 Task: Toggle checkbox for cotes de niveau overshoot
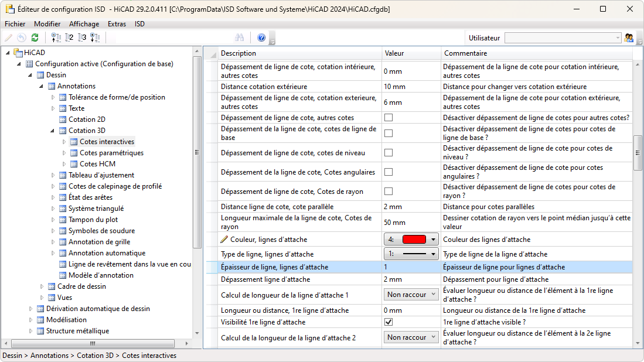coord(388,153)
